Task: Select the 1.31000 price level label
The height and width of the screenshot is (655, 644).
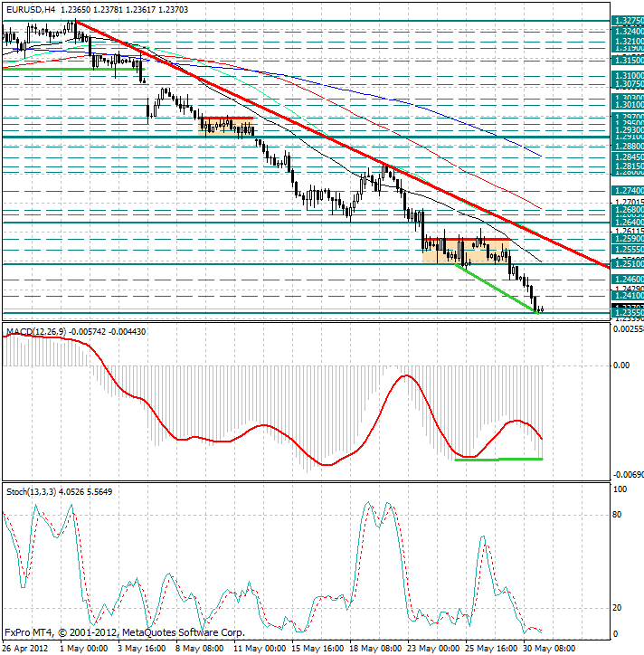Action: [628, 76]
